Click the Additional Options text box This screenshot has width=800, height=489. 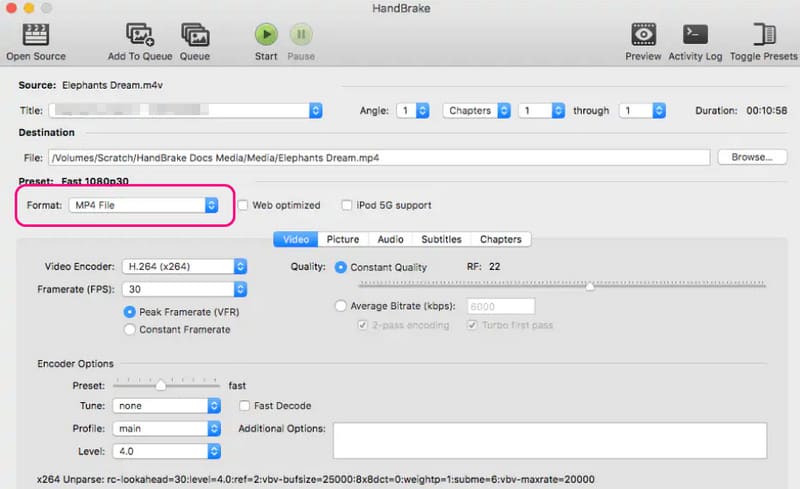click(x=550, y=441)
